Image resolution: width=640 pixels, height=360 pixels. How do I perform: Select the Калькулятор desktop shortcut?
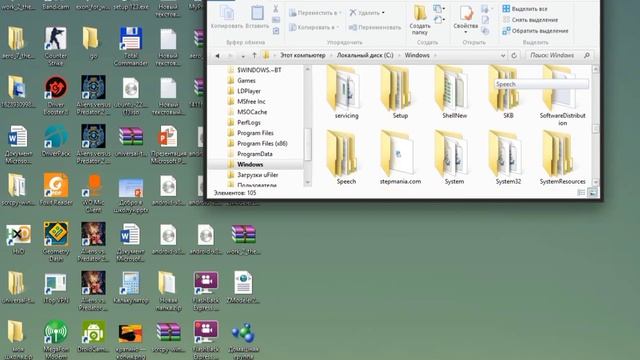tap(131, 287)
